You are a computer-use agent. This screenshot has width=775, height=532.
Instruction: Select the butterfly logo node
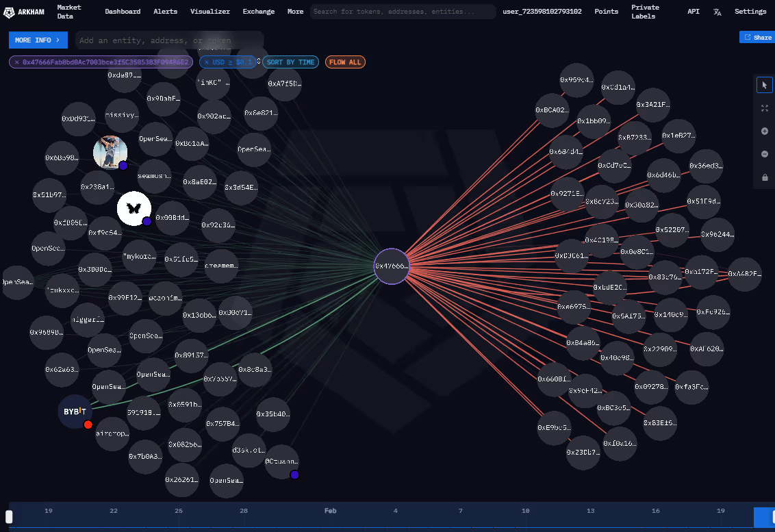[x=134, y=209]
